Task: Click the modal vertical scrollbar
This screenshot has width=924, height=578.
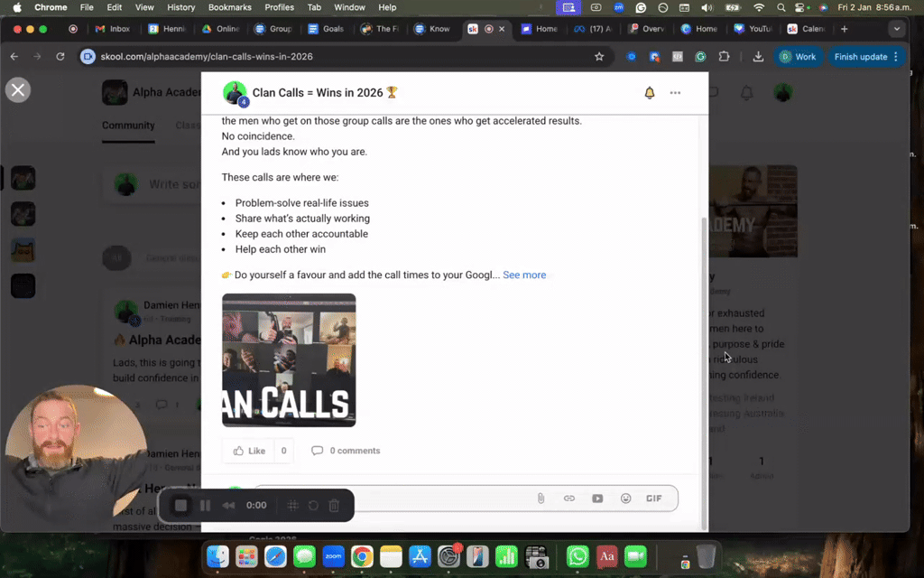Action: click(704, 373)
